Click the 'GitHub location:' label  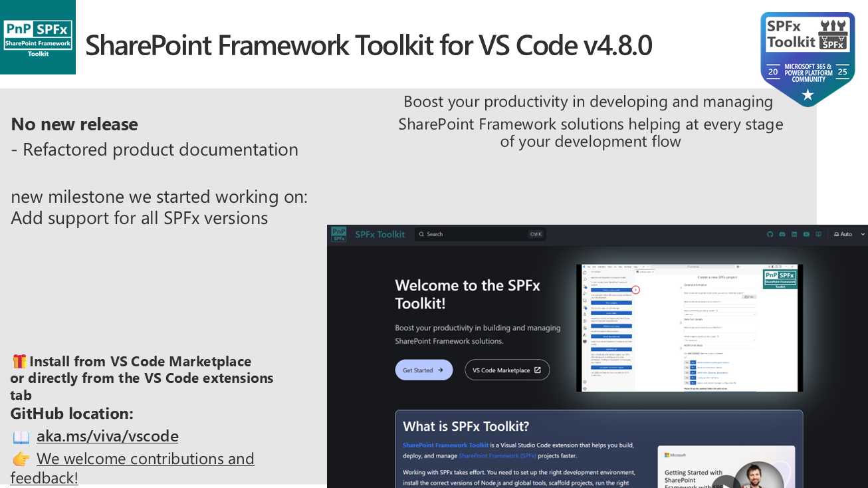[x=72, y=414]
